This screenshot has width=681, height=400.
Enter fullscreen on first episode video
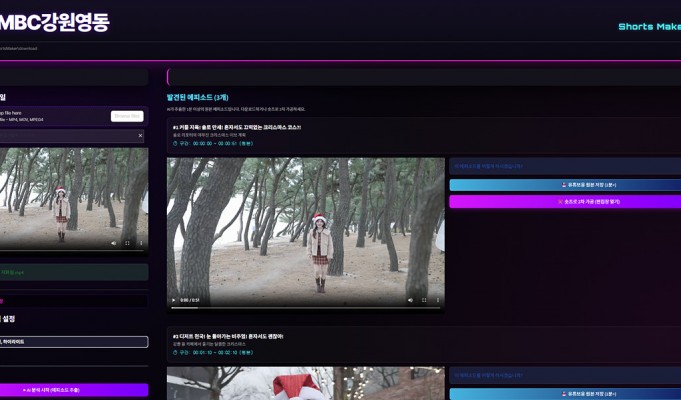(424, 300)
